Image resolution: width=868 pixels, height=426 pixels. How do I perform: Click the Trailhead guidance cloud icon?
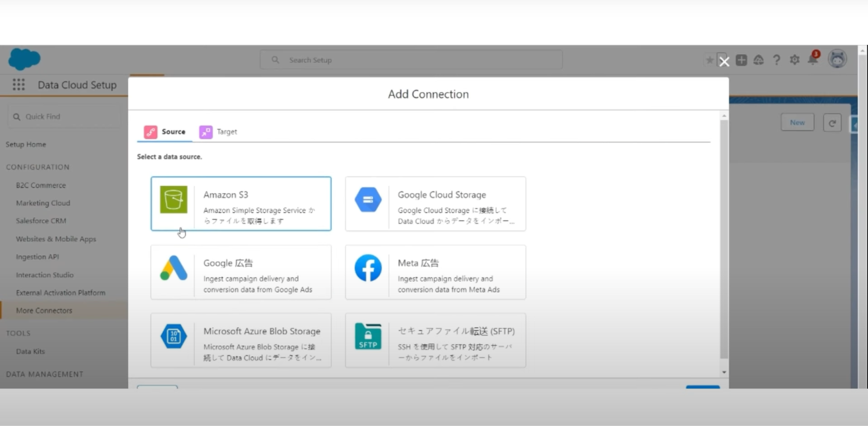[x=758, y=60]
